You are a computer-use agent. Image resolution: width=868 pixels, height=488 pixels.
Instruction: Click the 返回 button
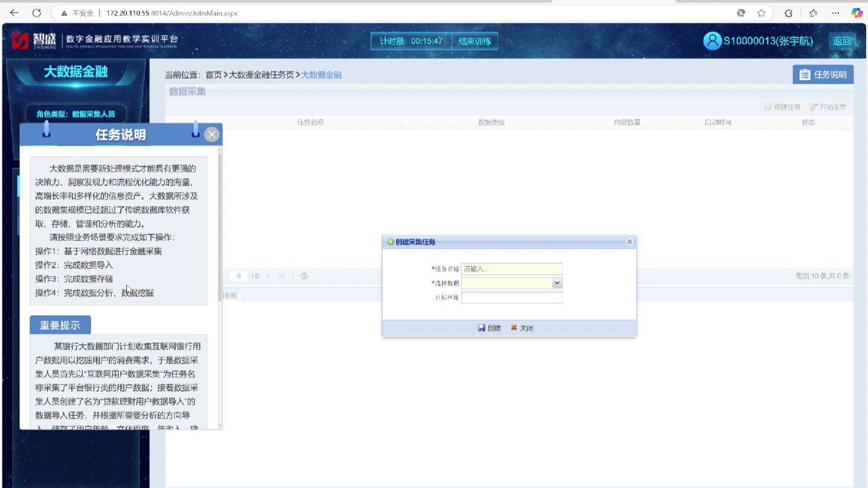(x=842, y=41)
